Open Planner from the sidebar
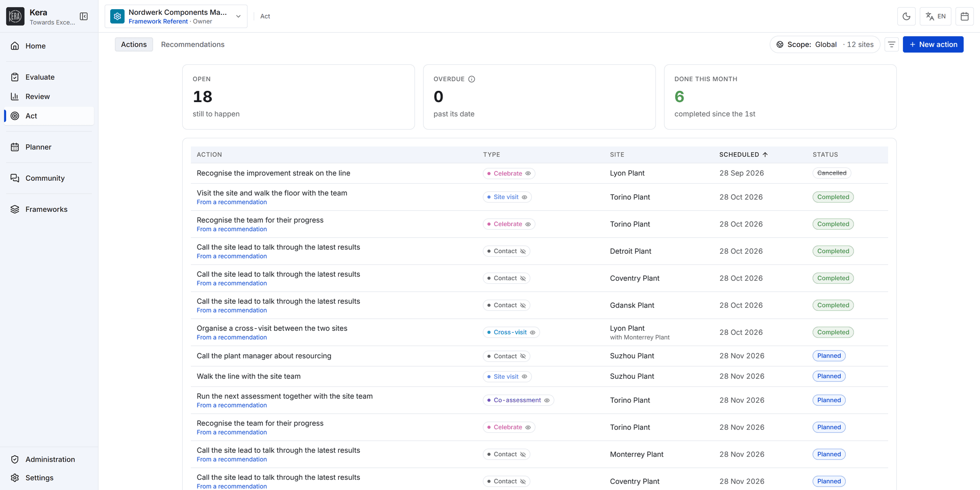Image resolution: width=980 pixels, height=490 pixels. (x=49, y=147)
